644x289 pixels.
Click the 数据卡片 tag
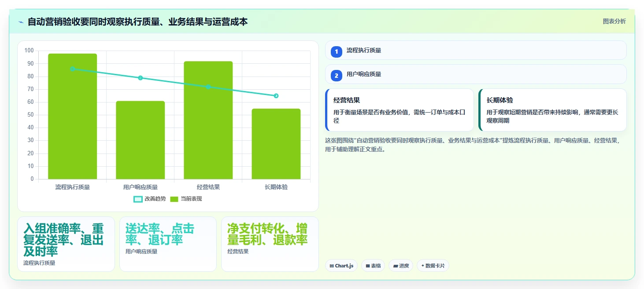[x=433, y=266]
